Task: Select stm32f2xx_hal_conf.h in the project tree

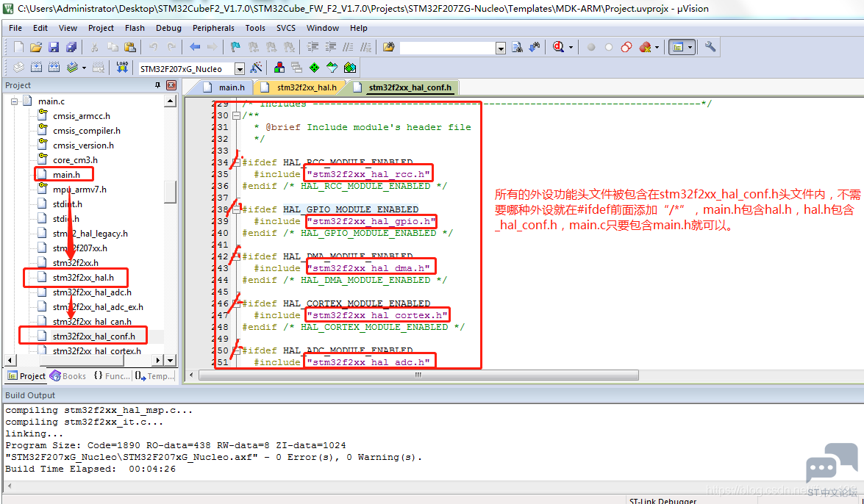Action: coord(93,336)
